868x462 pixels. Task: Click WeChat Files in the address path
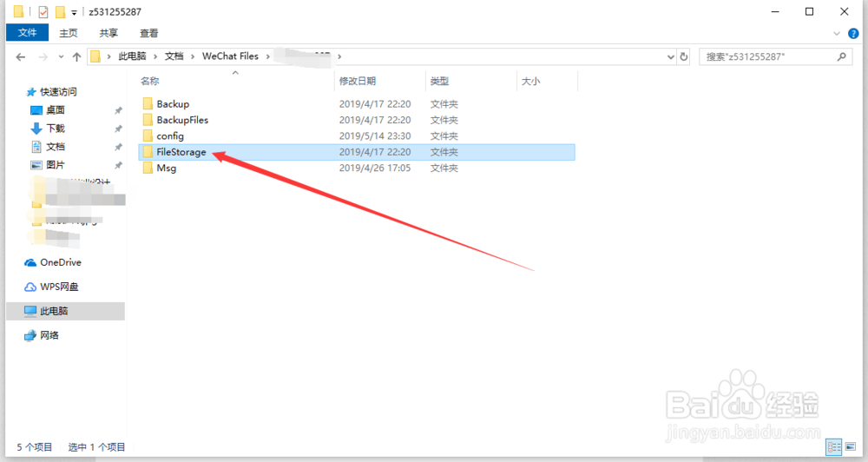coord(230,56)
